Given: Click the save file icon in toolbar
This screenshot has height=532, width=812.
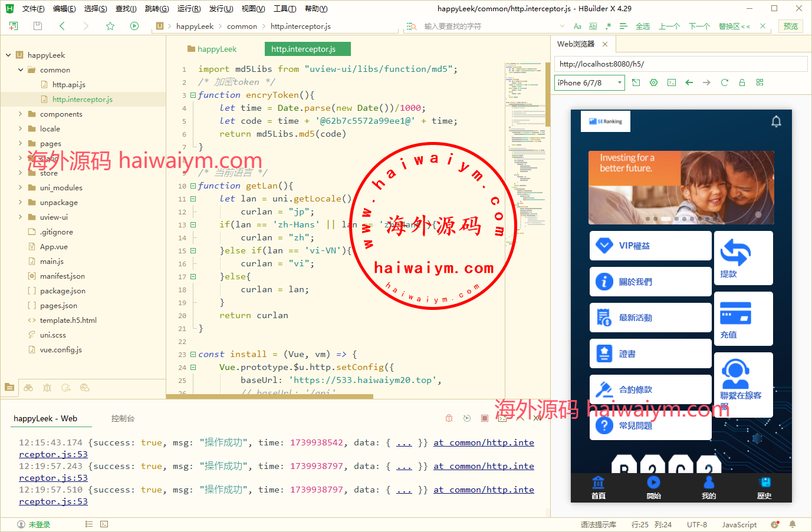Looking at the screenshot, I should (38, 26).
